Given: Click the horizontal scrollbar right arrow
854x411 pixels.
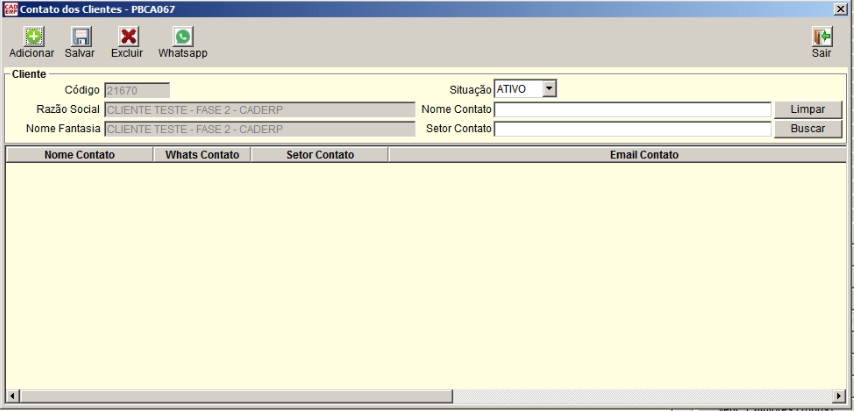Looking at the screenshot, I should click(840, 396).
